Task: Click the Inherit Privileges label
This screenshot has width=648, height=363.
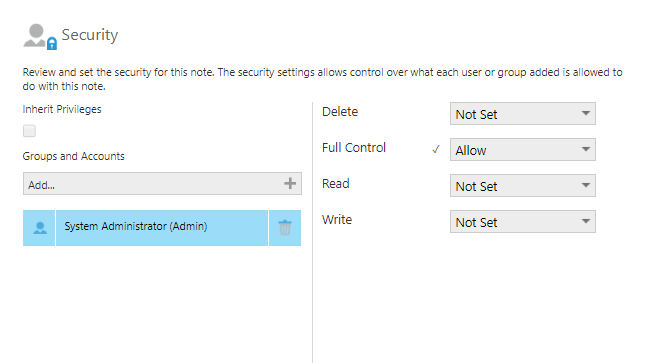Action: [x=62, y=110]
